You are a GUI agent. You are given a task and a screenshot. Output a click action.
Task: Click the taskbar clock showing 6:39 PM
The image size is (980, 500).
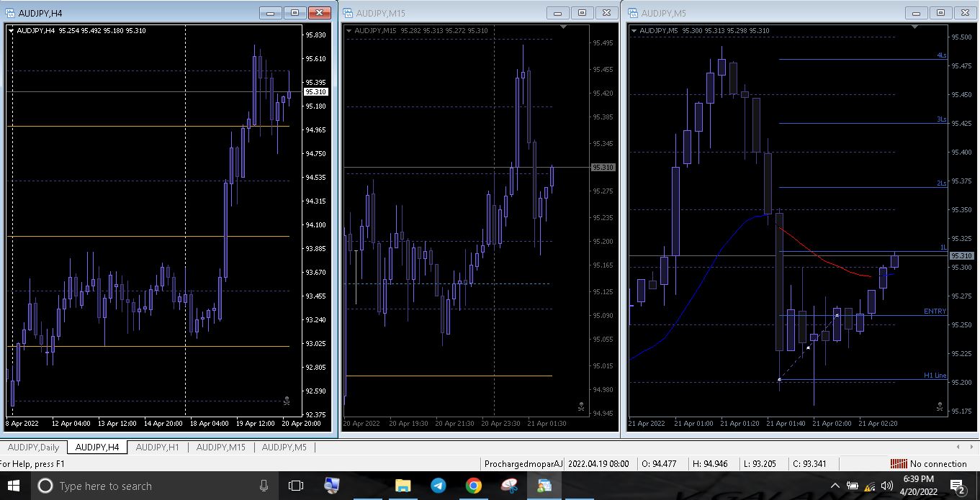917,486
